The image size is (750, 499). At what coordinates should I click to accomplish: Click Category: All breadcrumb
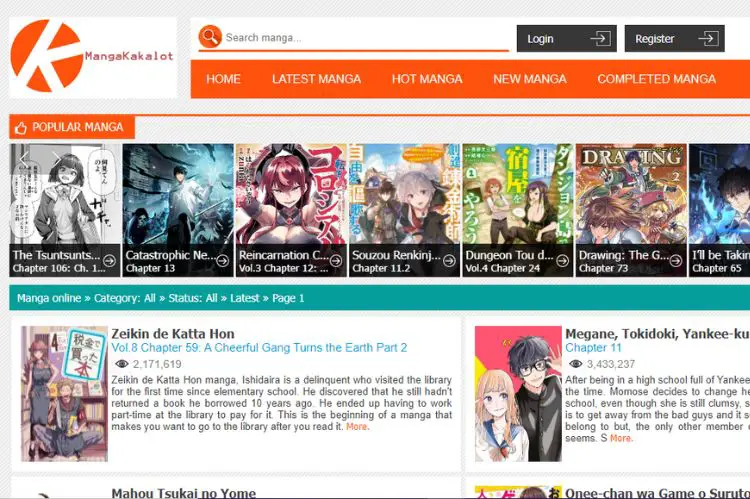coord(124,299)
